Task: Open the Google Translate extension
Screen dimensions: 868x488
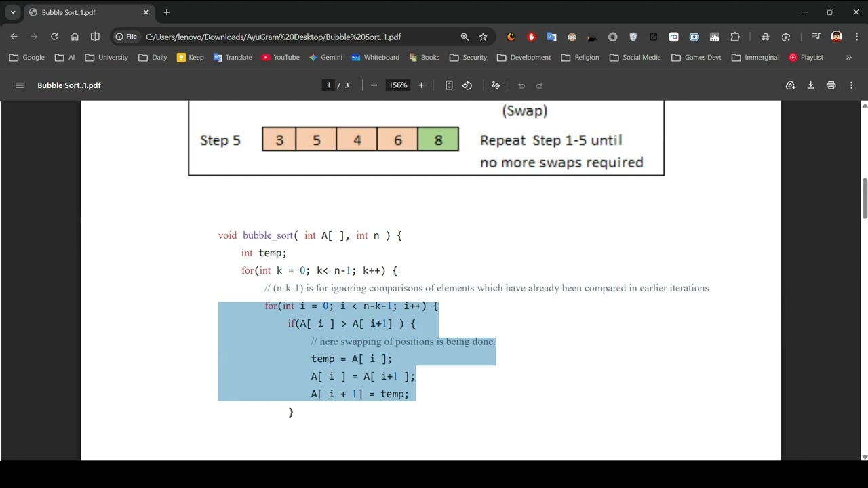Action: 551,37
